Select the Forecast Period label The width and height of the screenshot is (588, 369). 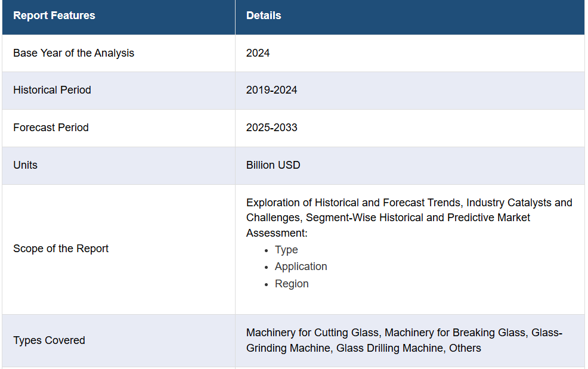pos(51,128)
